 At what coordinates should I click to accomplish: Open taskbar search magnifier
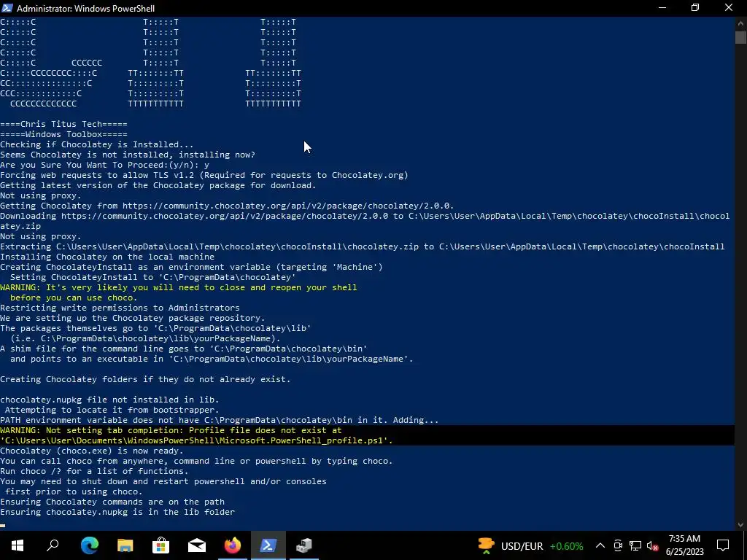53,545
